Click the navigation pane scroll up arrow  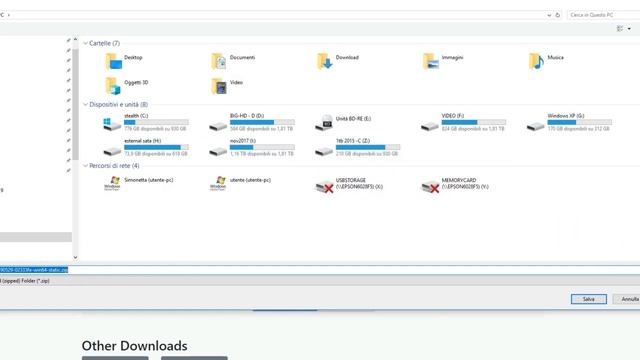pos(75,40)
